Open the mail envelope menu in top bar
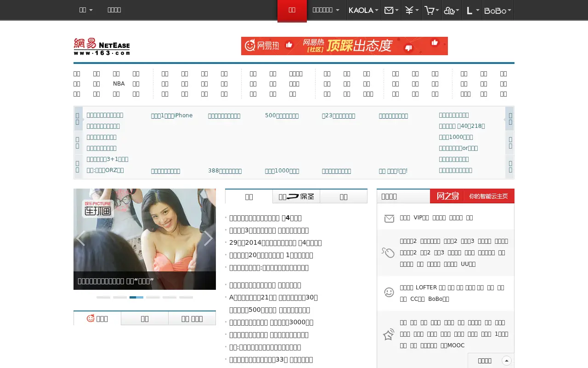This screenshot has width=588, height=368. [x=391, y=10]
